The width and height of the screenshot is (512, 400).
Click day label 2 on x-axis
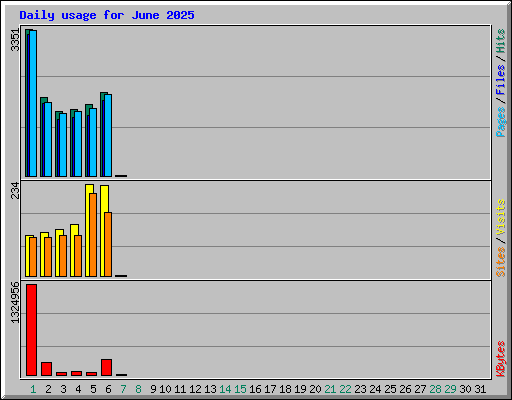click(48, 389)
